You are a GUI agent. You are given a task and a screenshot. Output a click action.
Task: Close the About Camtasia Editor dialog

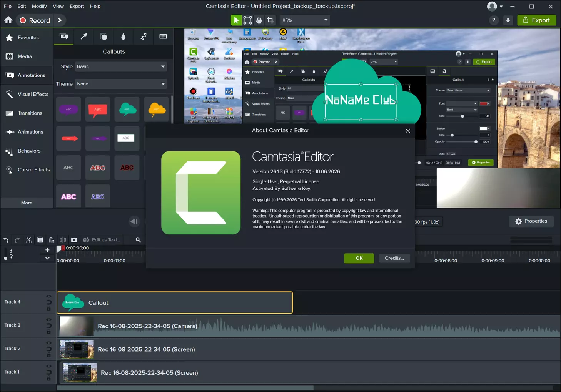(408, 131)
